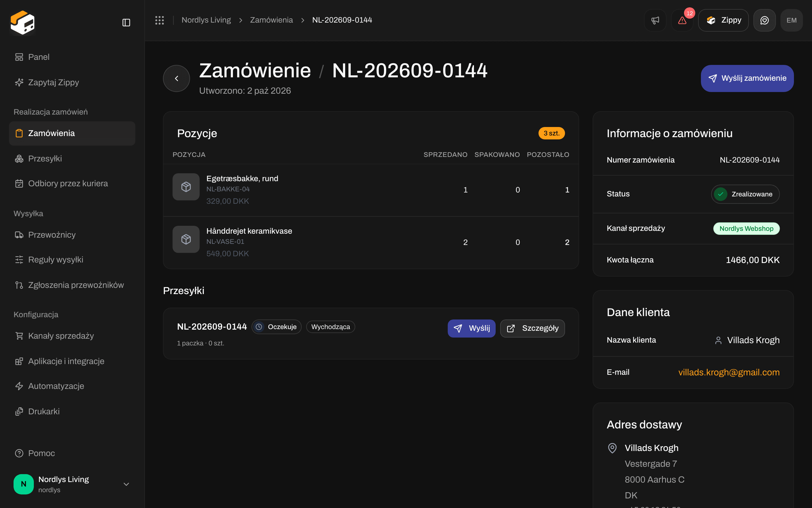Open Drukarki page

coord(72,411)
